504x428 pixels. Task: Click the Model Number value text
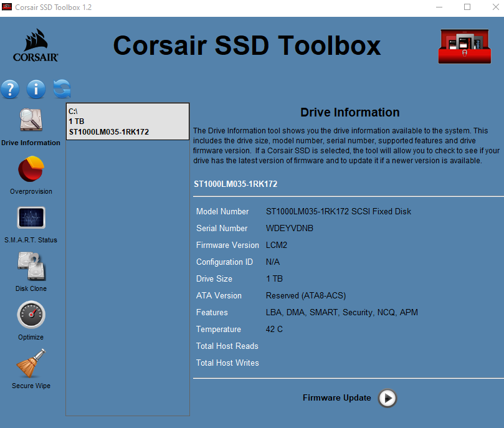click(338, 212)
